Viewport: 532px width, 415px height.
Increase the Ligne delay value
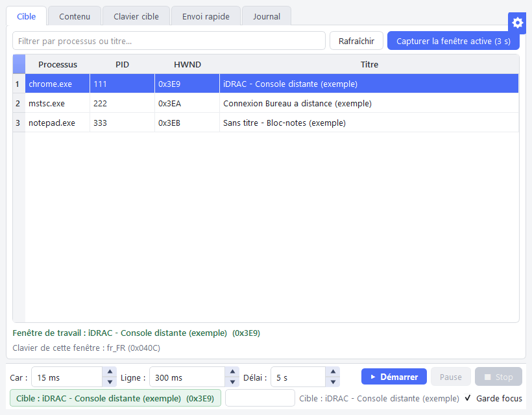pyautogui.click(x=232, y=372)
